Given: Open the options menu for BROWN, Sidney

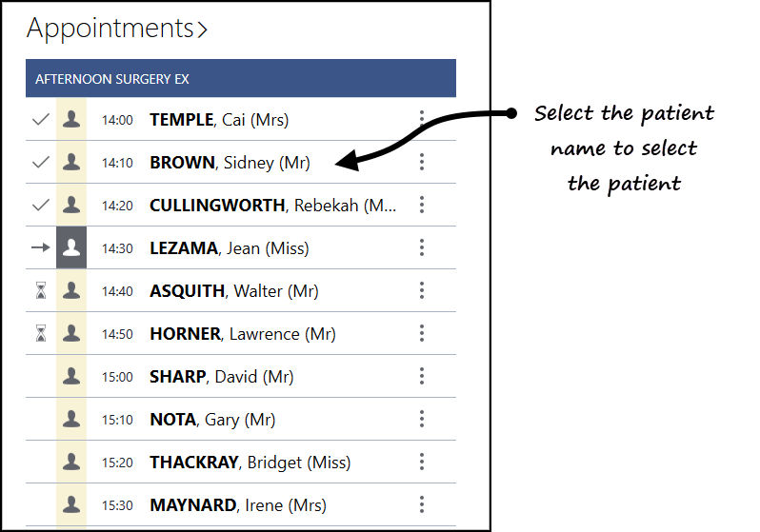Looking at the screenshot, I should 421,163.
